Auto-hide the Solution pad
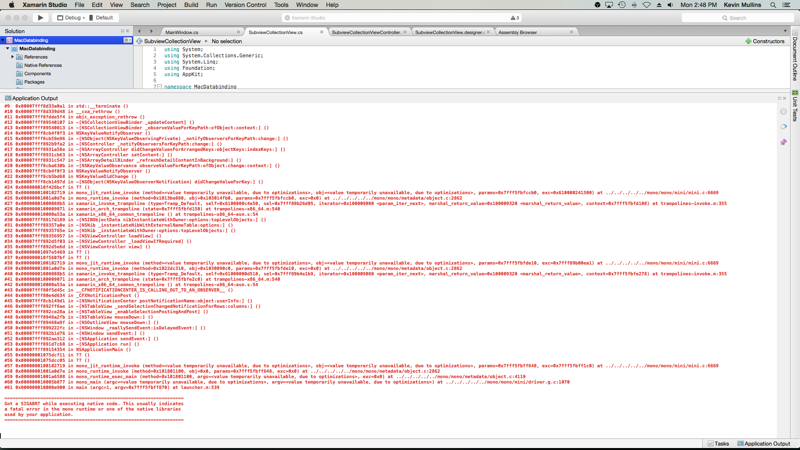The height and width of the screenshot is (450, 800). coord(122,31)
